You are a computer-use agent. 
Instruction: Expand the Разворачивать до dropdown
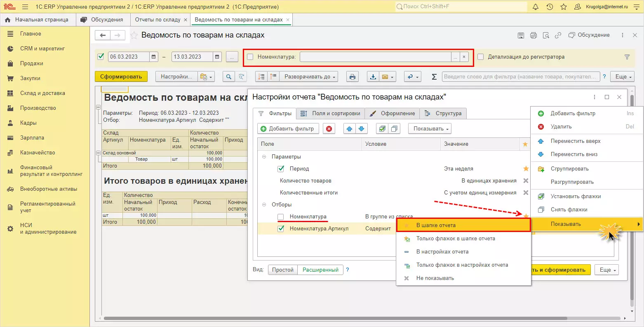click(x=309, y=77)
